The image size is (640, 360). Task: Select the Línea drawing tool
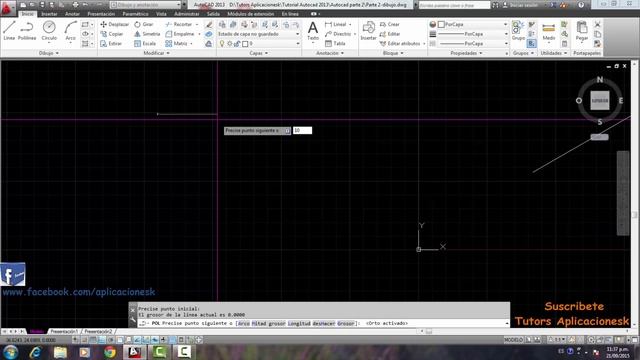coord(9,31)
